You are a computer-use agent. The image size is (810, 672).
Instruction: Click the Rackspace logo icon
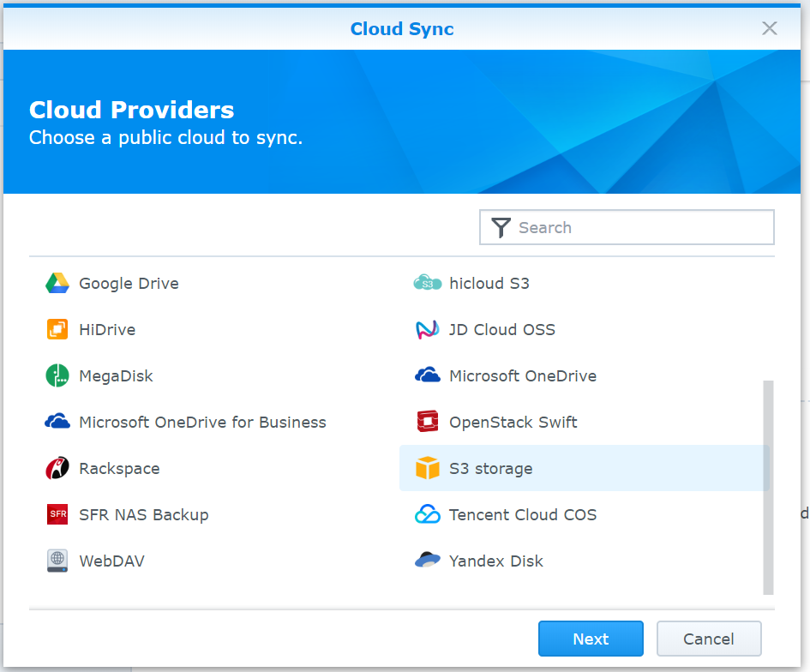[x=57, y=469]
